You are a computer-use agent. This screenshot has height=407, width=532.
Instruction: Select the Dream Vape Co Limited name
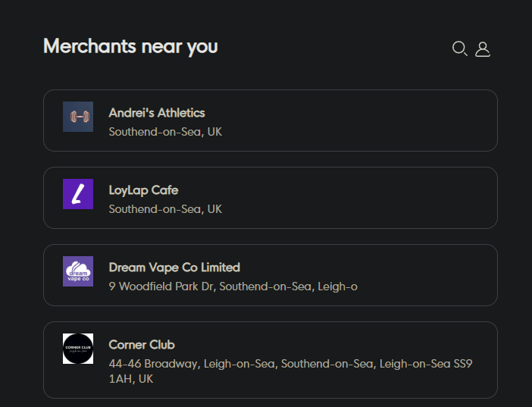point(174,268)
